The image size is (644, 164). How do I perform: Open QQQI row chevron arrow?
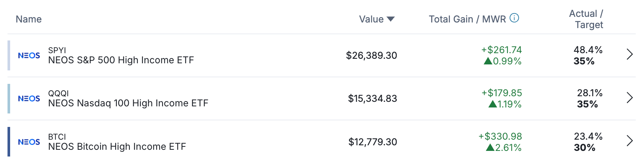tap(630, 98)
